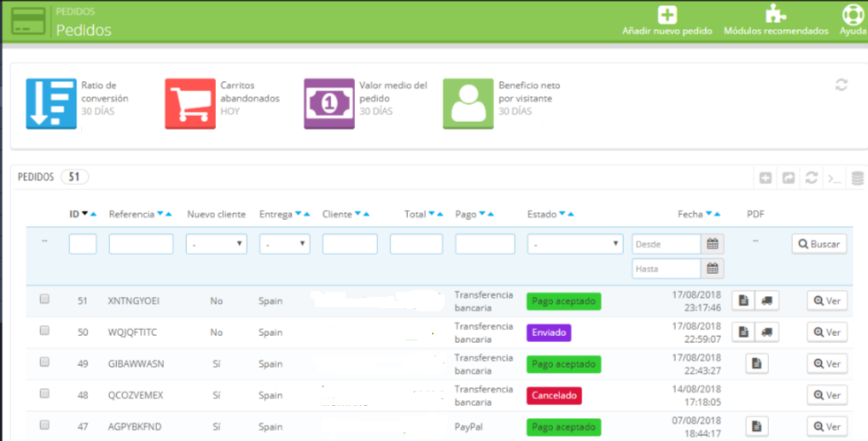Select checkbox for order 51
The height and width of the screenshot is (441, 868).
coord(44,299)
